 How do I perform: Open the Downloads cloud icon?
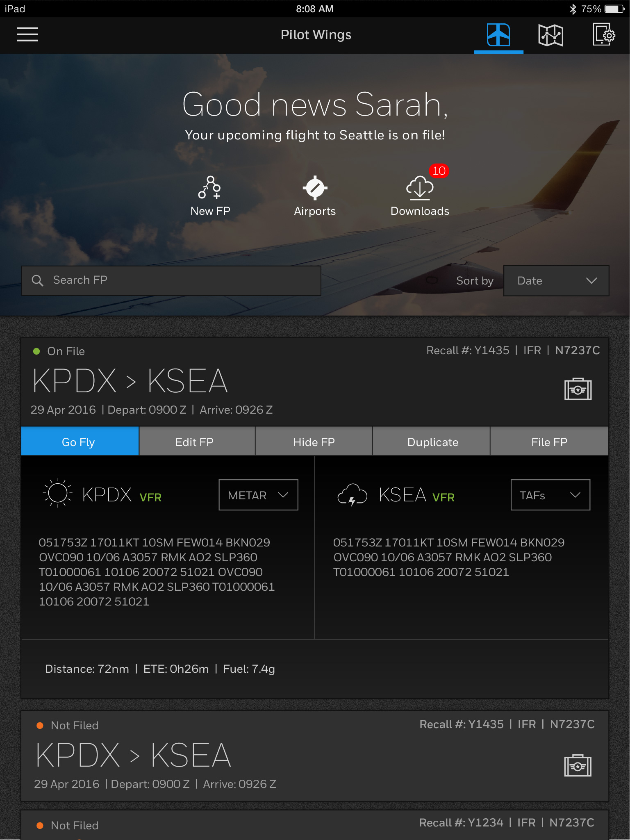(x=420, y=188)
